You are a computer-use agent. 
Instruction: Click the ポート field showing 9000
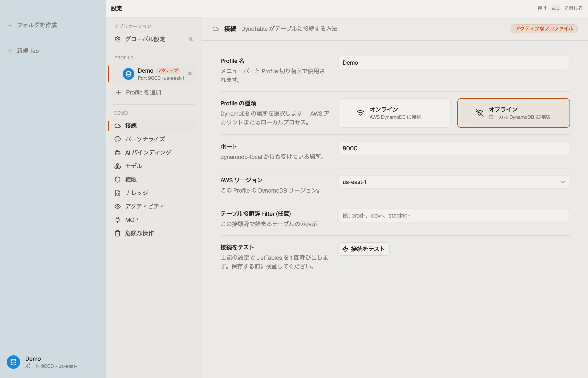pyautogui.click(x=454, y=148)
